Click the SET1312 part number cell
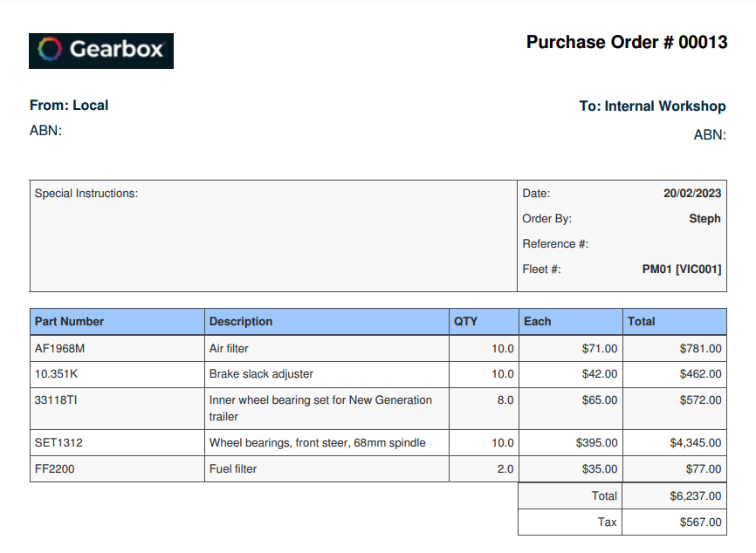Viewport: 756px width, 553px height. (x=59, y=443)
